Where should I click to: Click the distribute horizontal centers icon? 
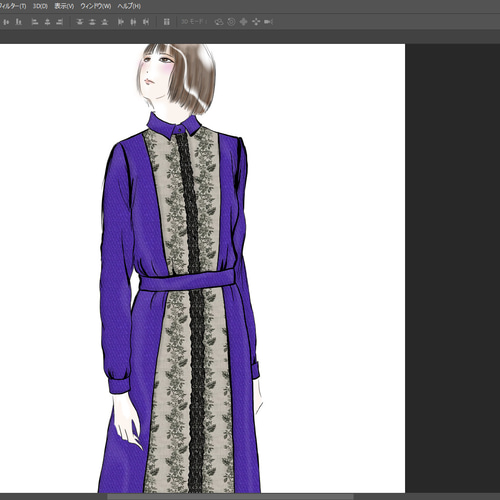tap(133, 22)
